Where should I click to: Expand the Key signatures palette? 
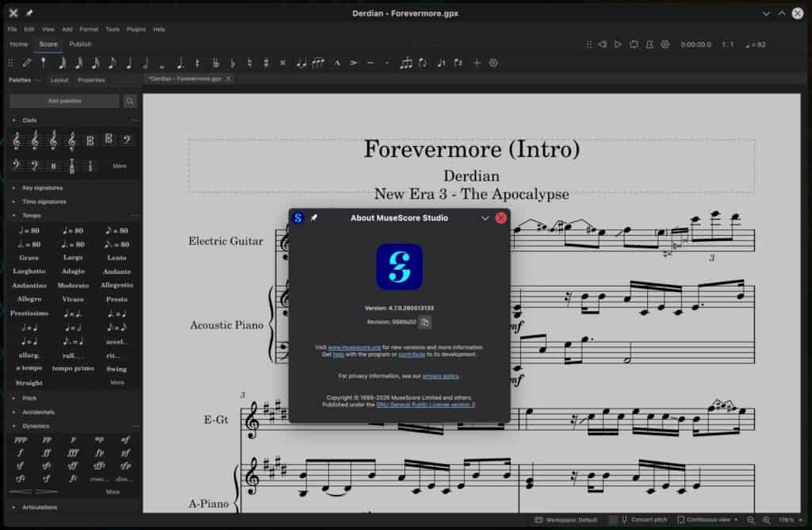pyautogui.click(x=14, y=188)
